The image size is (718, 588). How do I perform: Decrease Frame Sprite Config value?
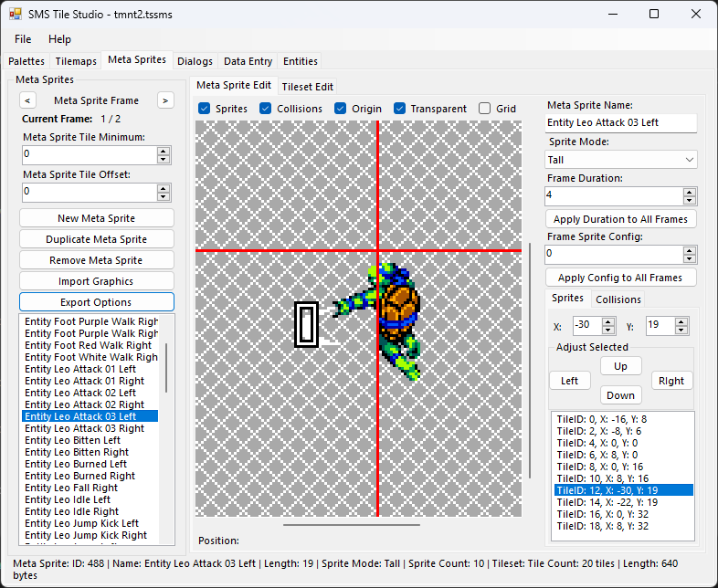click(x=689, y=259)
